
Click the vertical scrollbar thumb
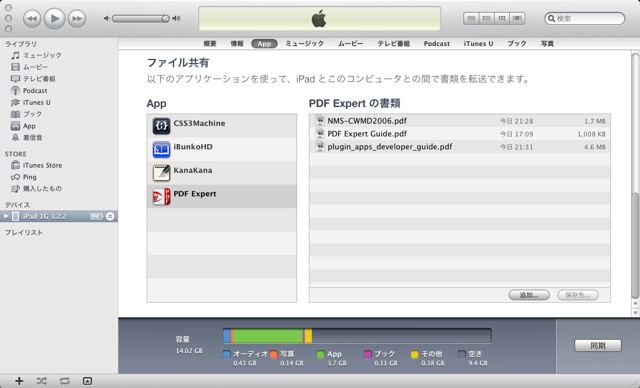(635, 245)
